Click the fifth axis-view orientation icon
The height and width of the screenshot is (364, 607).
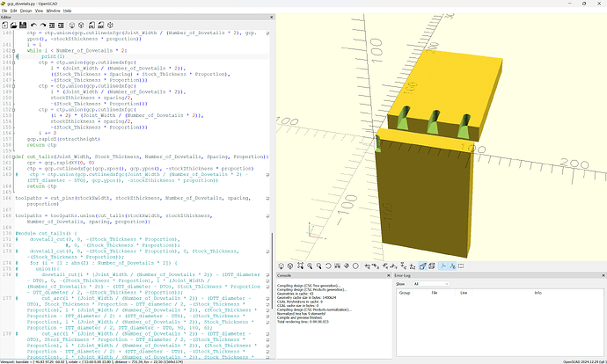(404, 266)
